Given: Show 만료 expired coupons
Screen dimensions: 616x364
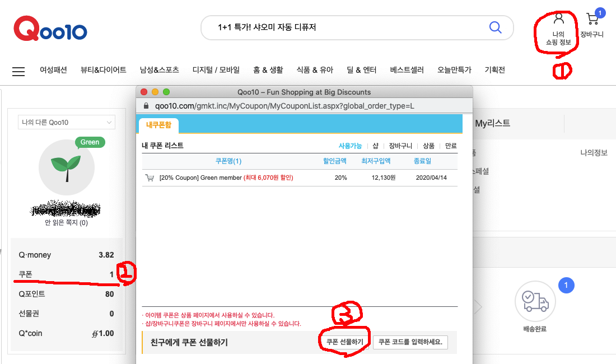Looking at the screenshot, I should click(x=451, y=146).
